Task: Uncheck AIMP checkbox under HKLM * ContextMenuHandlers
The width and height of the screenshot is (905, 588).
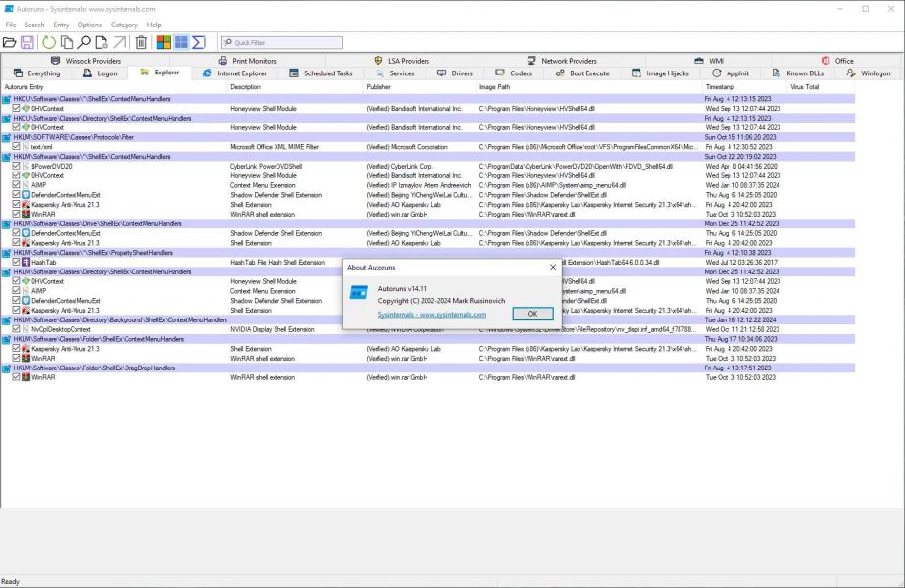Action: click(16, 185)
